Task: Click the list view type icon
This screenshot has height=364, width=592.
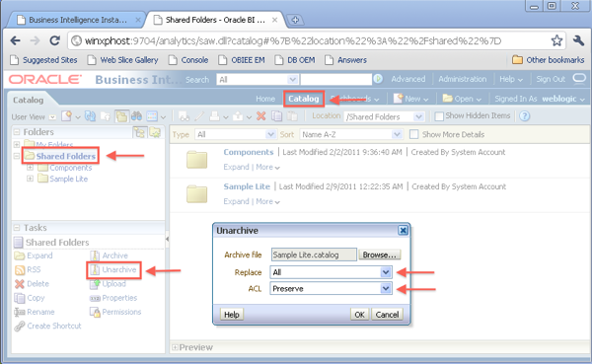Action: pos(152,116)
